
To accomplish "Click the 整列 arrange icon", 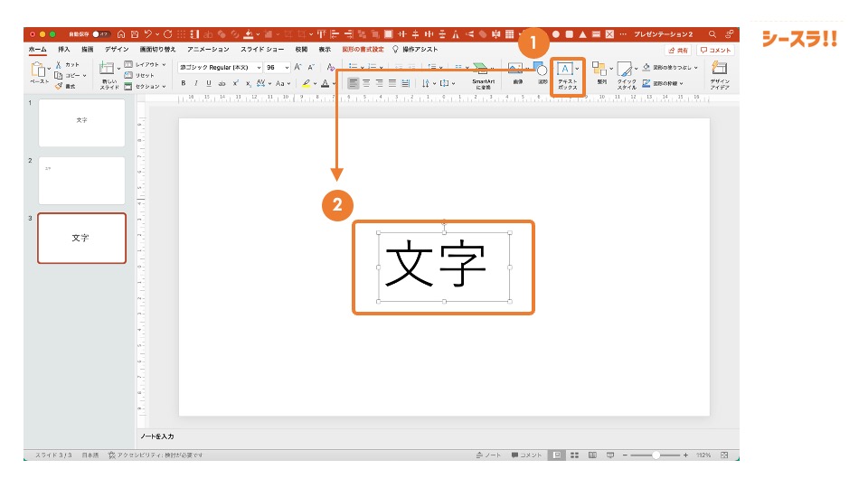I will [599, 70].
